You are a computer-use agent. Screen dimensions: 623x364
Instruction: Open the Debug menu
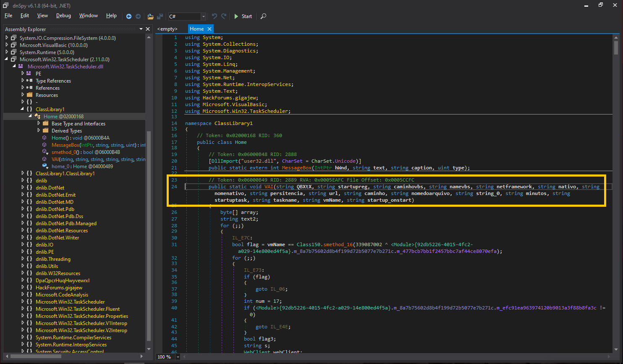(x=63, y=16)
